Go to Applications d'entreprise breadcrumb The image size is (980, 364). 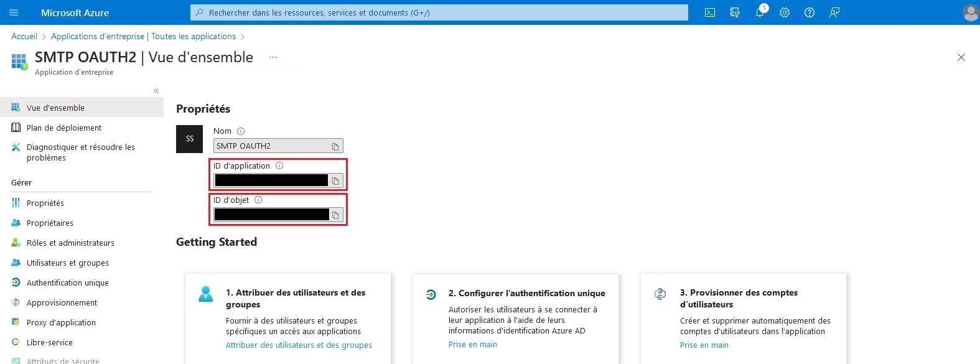(143, 36)
